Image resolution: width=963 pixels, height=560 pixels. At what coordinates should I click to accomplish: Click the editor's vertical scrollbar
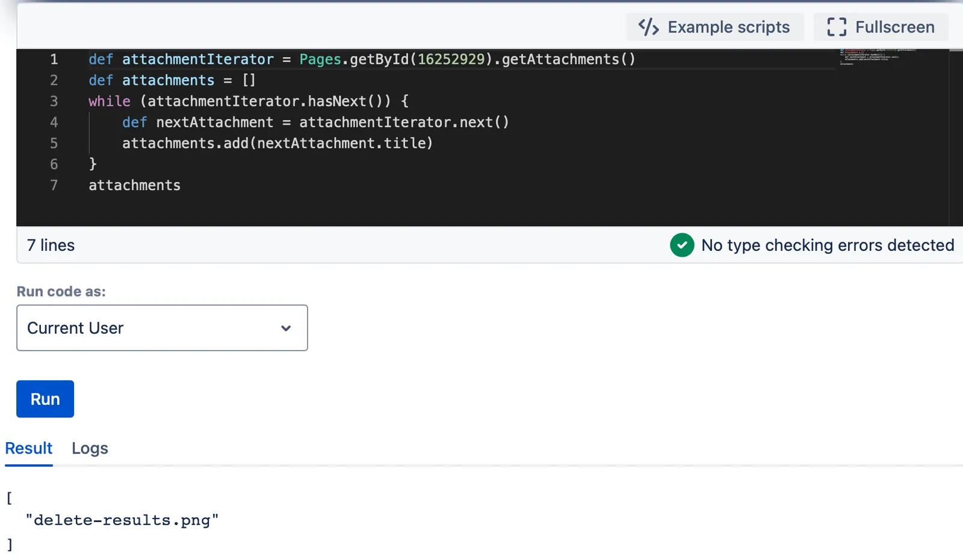tap(956, 137)
